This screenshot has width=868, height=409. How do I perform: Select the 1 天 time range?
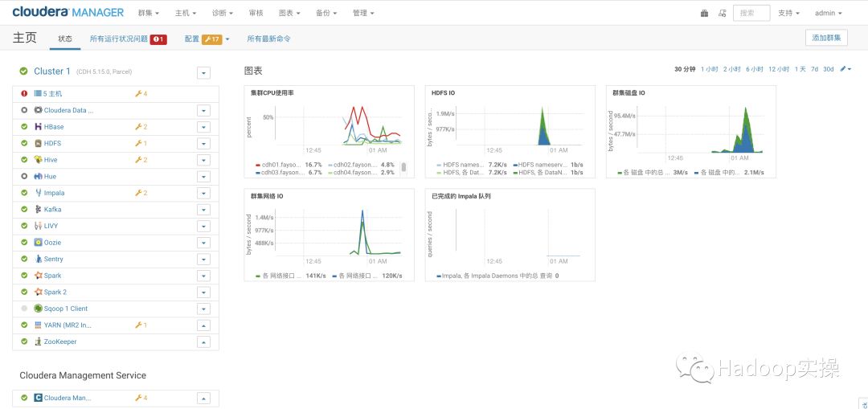[x=800, y=69]
